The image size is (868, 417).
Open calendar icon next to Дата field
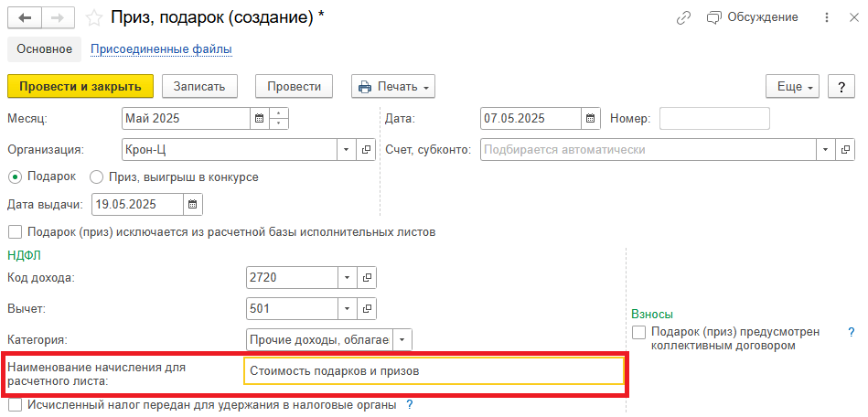click(x=592, y=119)
